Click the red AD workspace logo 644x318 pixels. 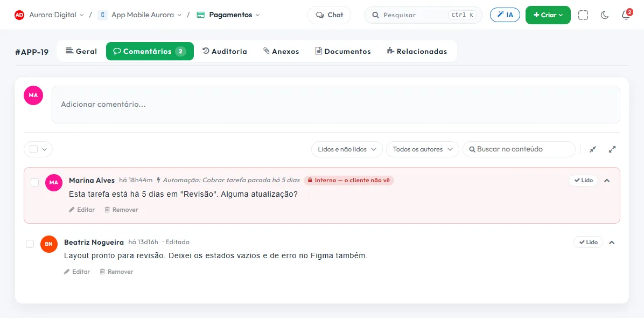click(19, 15)
